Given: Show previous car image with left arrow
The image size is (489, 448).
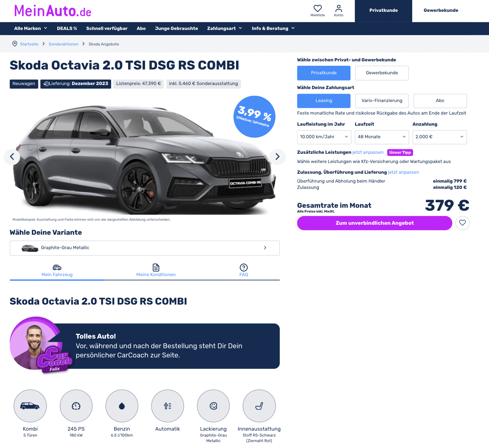Looking at the screenshot, I should pos(12,157).
